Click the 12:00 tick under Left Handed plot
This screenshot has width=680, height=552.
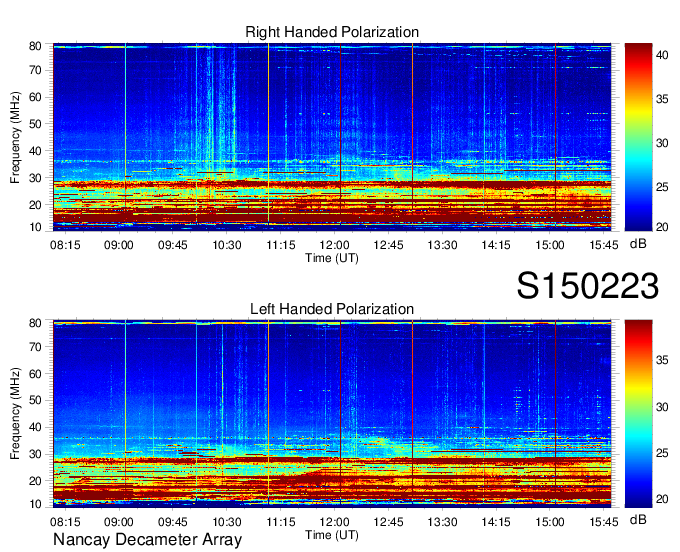point(334,522)
